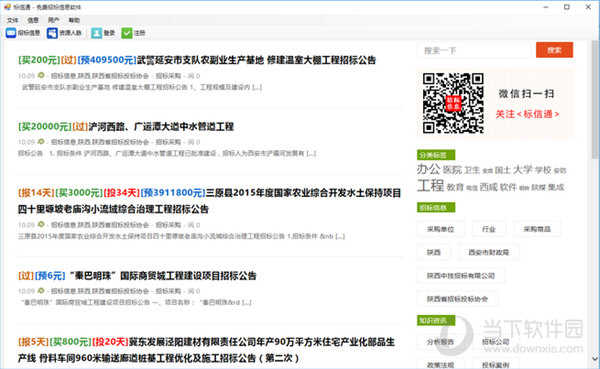
Task: Select the 软件 category tag
Action: [x=509, y=187]
